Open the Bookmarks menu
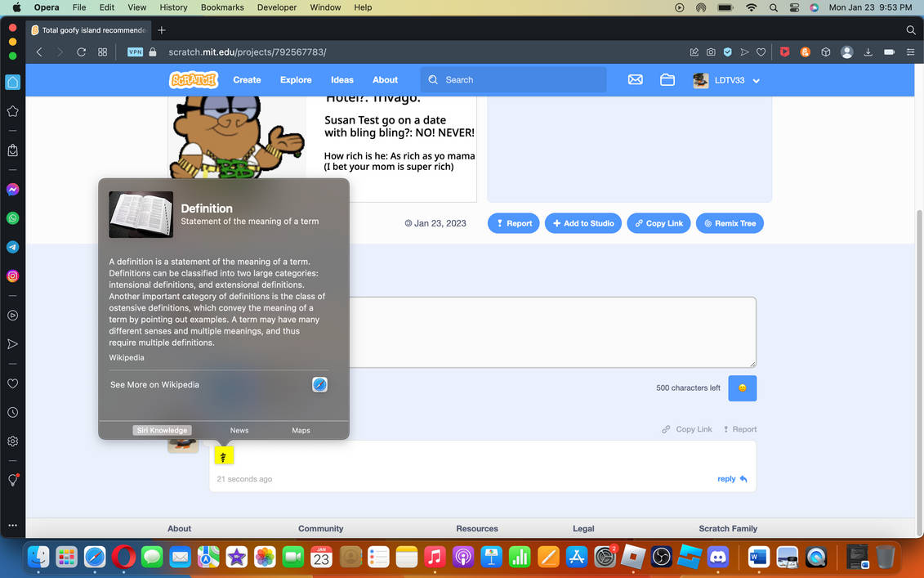 222,7
